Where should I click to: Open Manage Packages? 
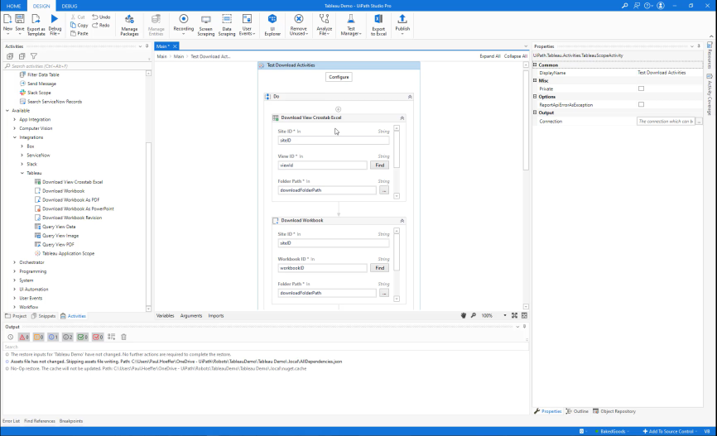[129, 25]
